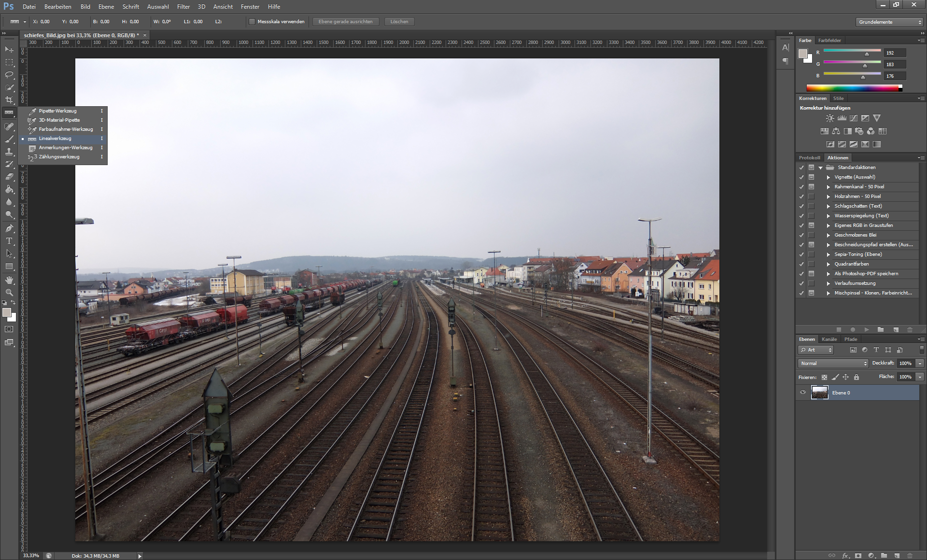Open the Filter menu

click(183, 7)
